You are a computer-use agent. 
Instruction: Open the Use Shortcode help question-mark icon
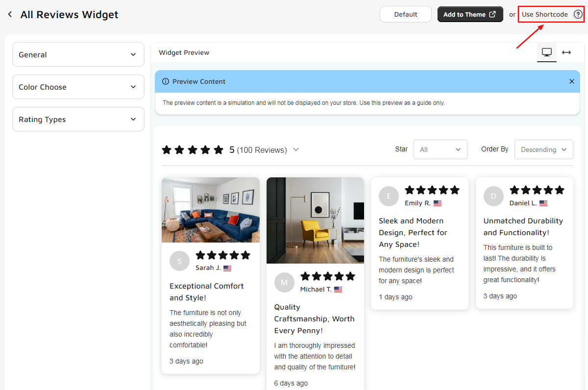(578, 14)
